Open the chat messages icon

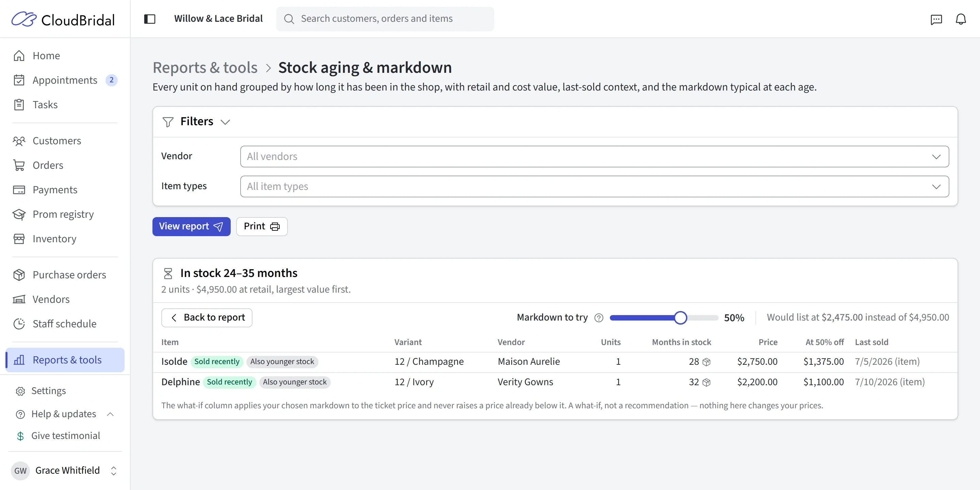936,19
